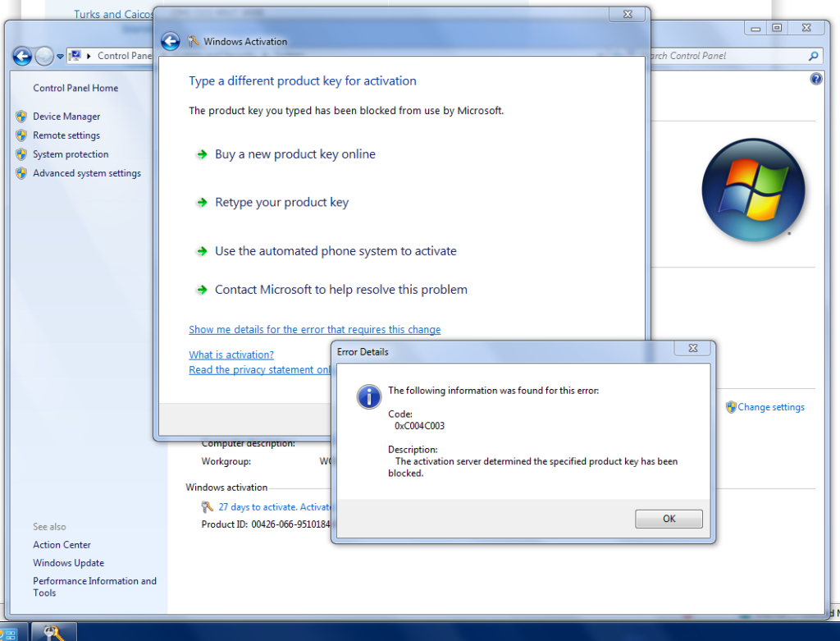Click the Control Panel breadcrumb in address bar
This screenshot has width=840, height=641.
coord(125,56)
